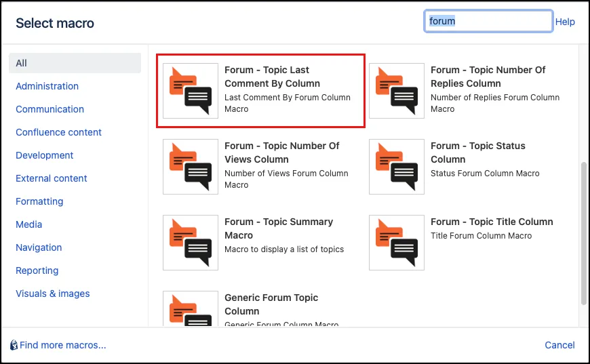This screenshot has height=364, width=590.
Task: Select the Navigation category
Action: pyautogui.click(x=39, y=247)
